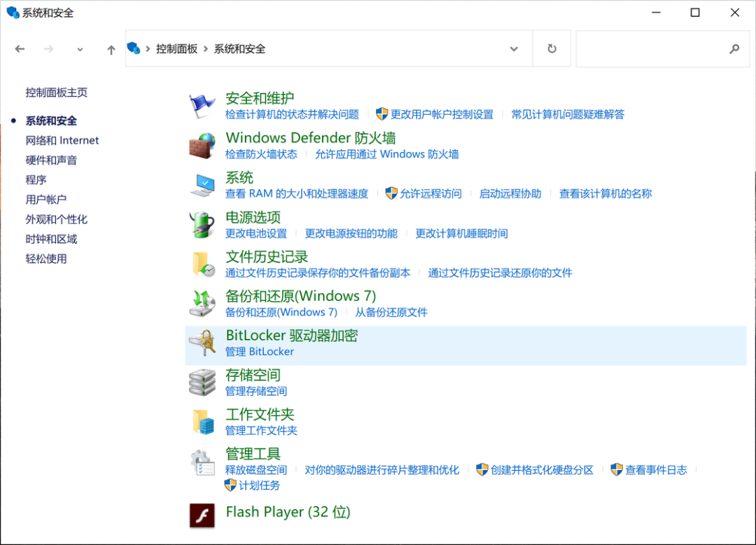Click 创建并格式化硬盘分区
Image resolution: width=756 pixels, height=545 pixels.
coord(542,470)
